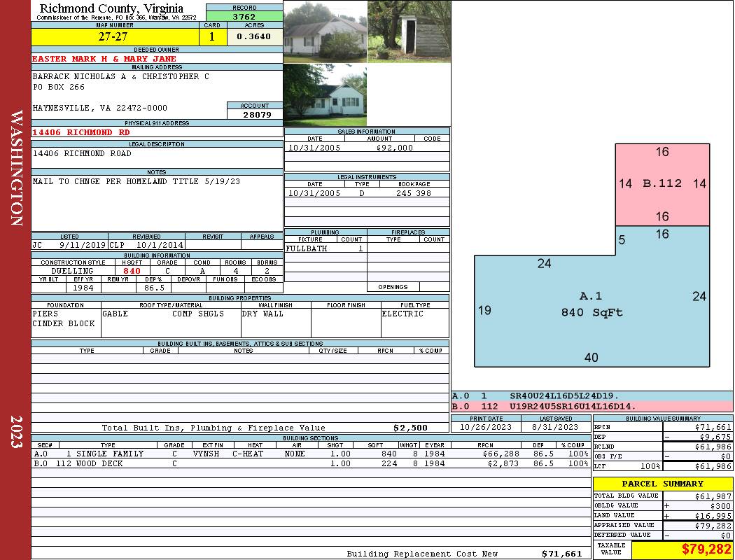Select the reviewed date 10/1/2014

tap(160, 245)
